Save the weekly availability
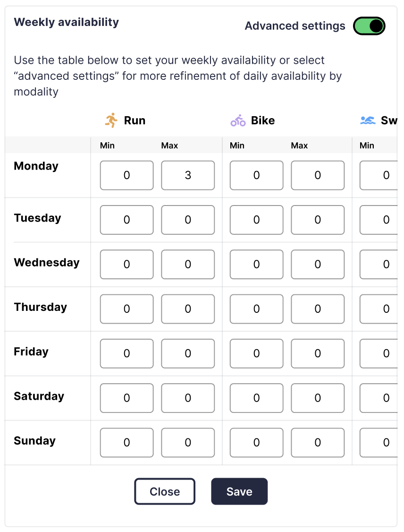 point(239,491)
